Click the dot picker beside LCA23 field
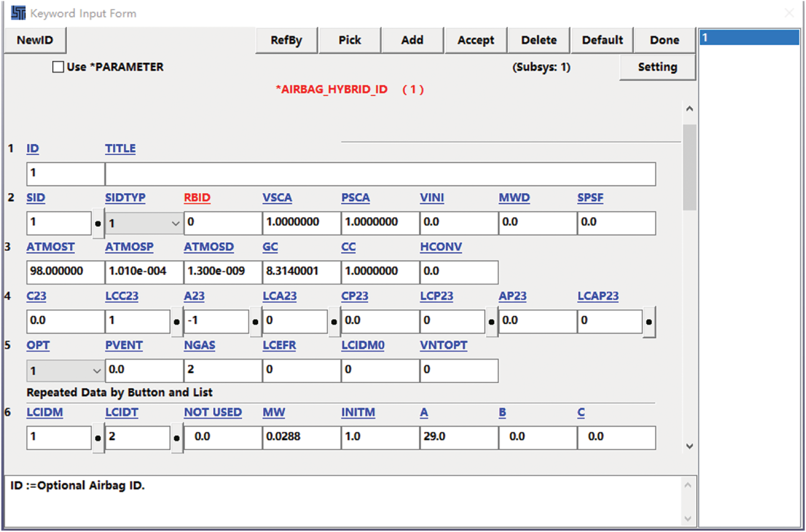The height and width of the screenshot is (532, 806). [x=334, y=322]
